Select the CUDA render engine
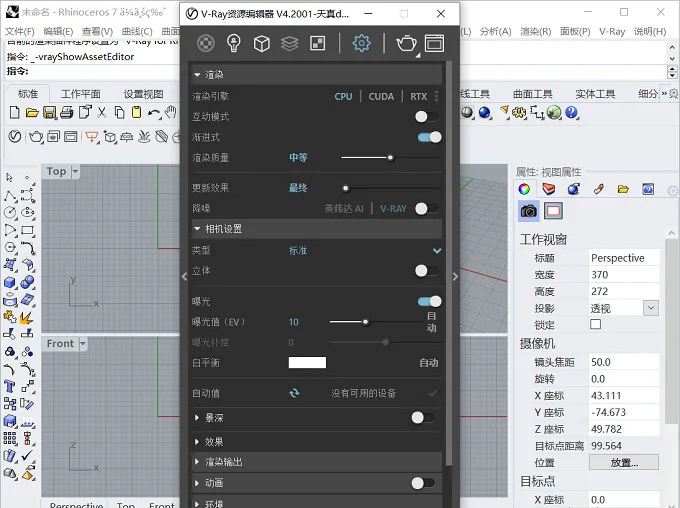The width and height of the screenshot is (680, 508). (x=381, y=96)
